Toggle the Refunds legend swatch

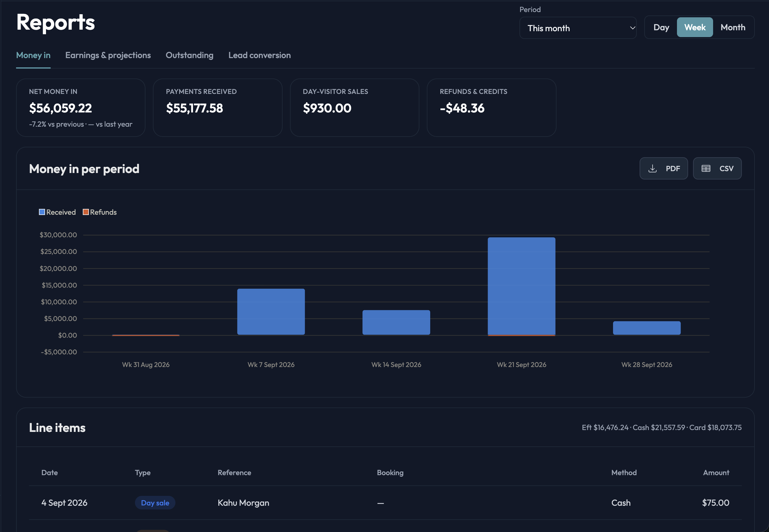point(86,212)
